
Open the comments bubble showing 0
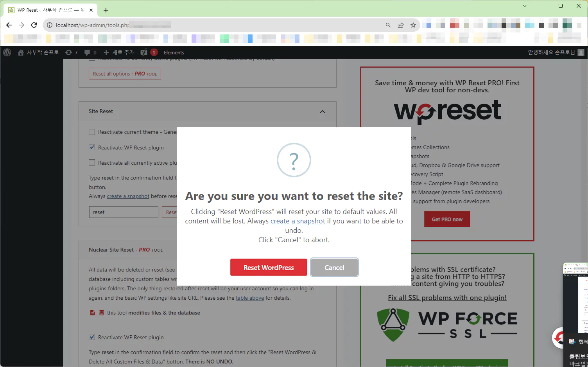[90, 52]
